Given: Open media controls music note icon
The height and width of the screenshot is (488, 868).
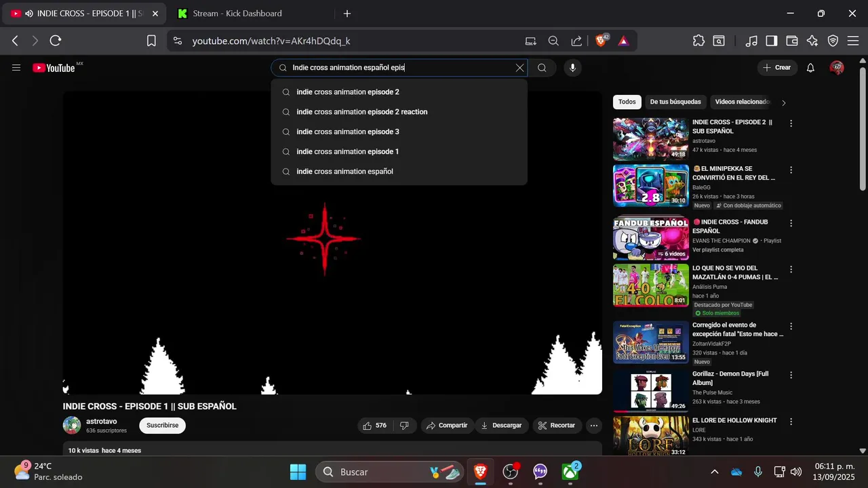Looking at the screenshot, I should pyautogui.click(x=751, y=41).
